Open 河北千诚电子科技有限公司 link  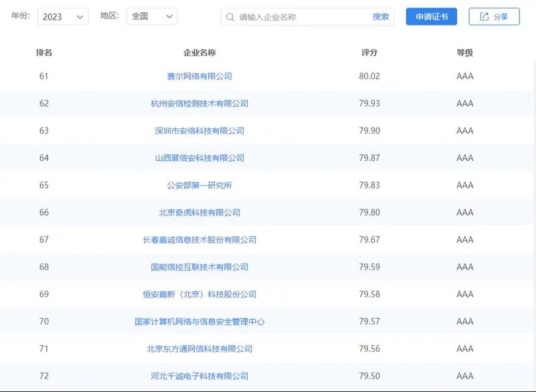click(199, 376)
